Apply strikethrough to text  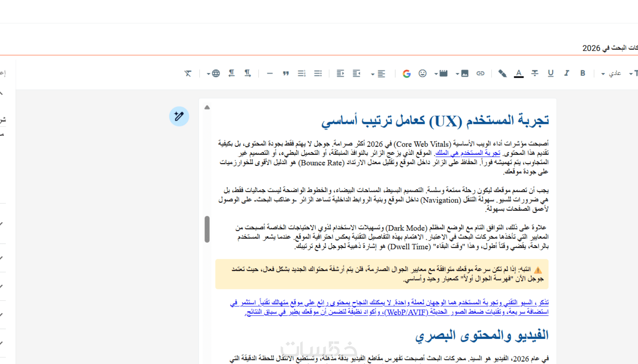click(x=535, y=73)
